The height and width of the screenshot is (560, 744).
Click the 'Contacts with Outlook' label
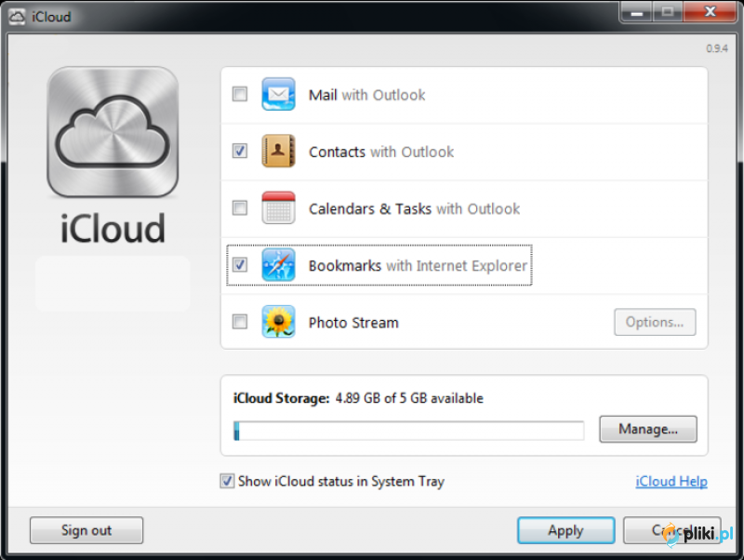(x=381, y=152)
